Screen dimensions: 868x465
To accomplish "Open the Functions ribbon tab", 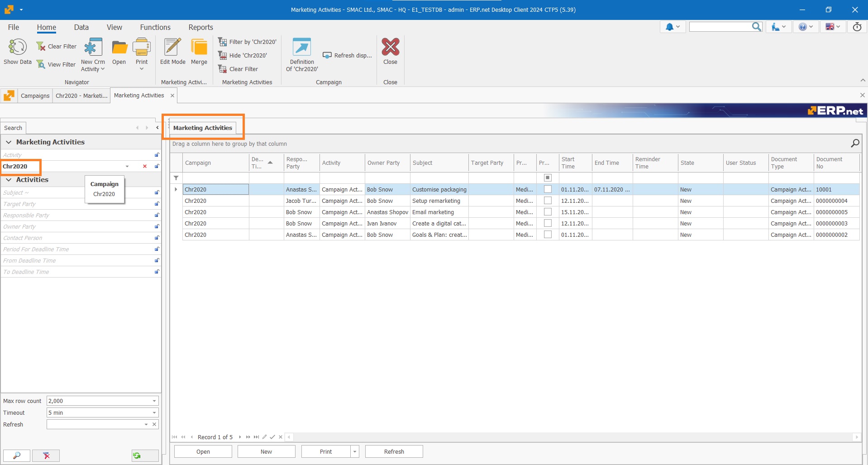I will point(155,27).
